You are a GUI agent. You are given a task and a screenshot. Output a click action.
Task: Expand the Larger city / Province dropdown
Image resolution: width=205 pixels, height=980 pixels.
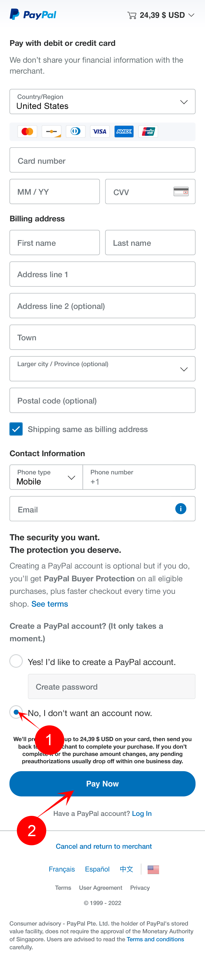(102, 369)
